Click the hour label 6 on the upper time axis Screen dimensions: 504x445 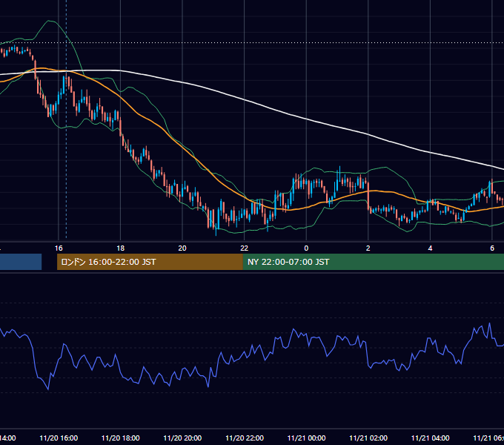tap(492, 248)
